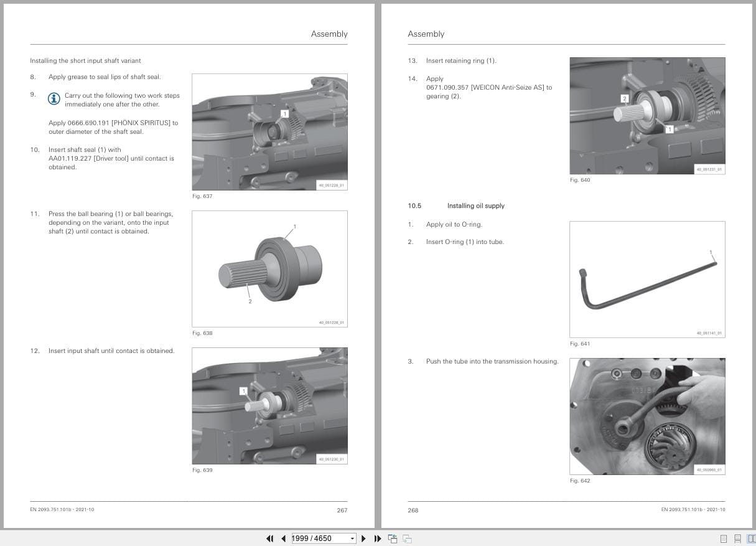Screen dimensions: 756x546
Task: Click Fig. 641 oil tube illustration
Action: pyautogui.click(x=647, y=280)
